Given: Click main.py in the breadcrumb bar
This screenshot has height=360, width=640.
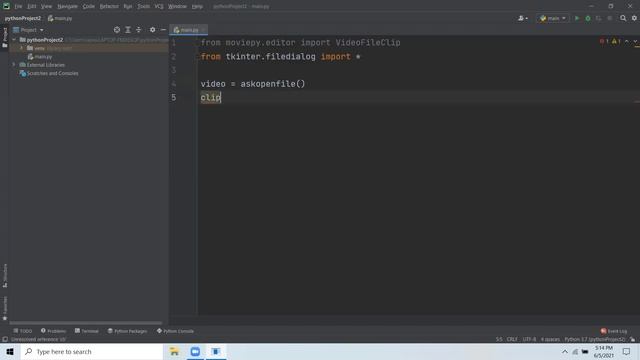Looking at the screenshot, I should coord(60,18).
